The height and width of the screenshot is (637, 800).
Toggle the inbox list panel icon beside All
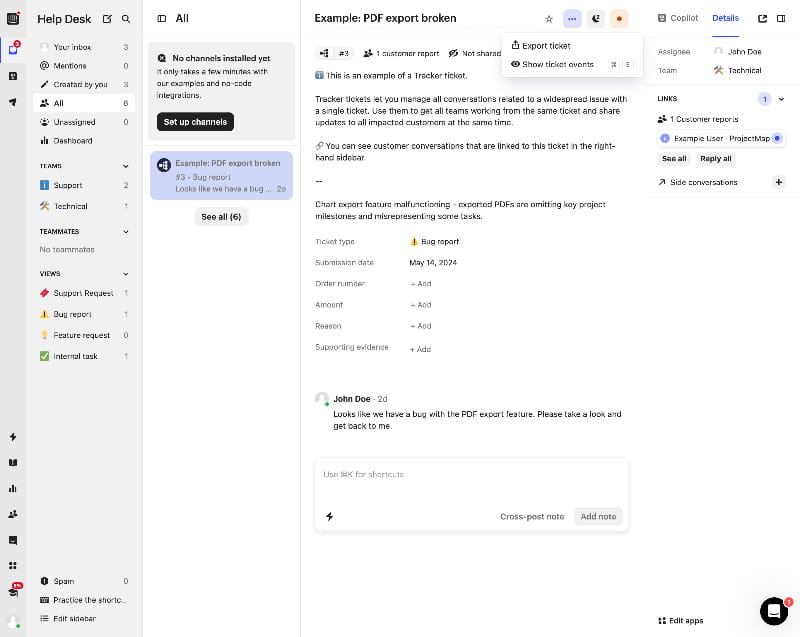click(162, 18)
